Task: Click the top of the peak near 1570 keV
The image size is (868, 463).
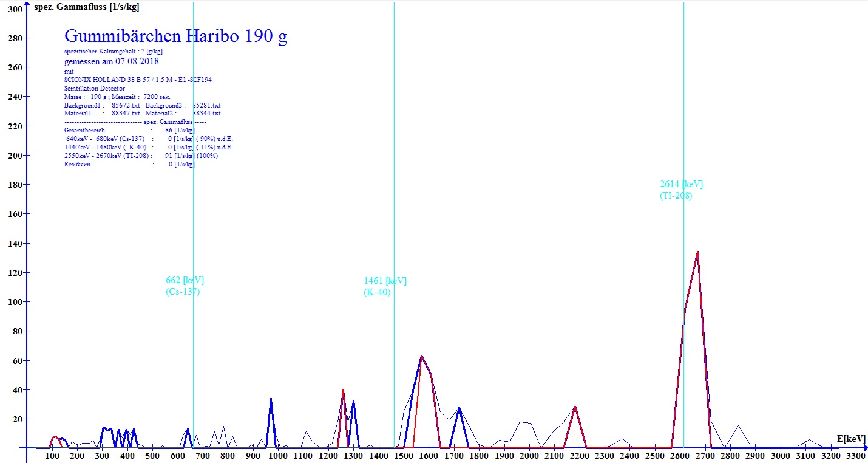Action: 421,357
